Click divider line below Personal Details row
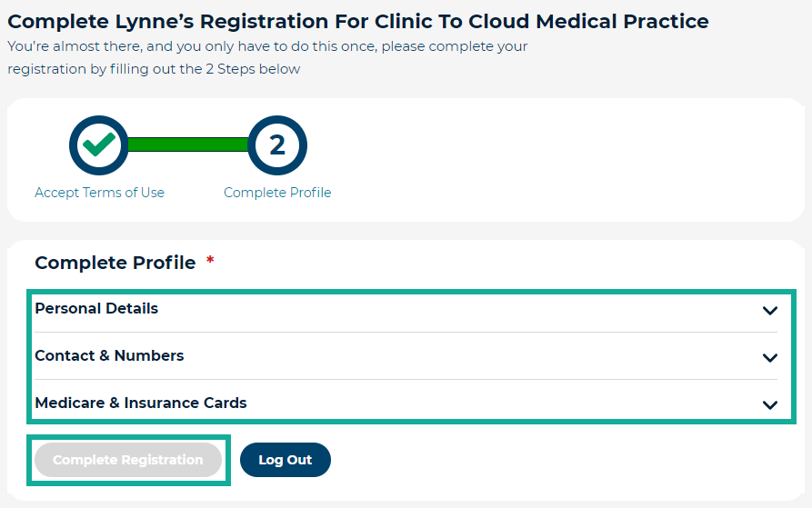Image resolution: width=812 pixels, height=508 pixels. point(406,333)
